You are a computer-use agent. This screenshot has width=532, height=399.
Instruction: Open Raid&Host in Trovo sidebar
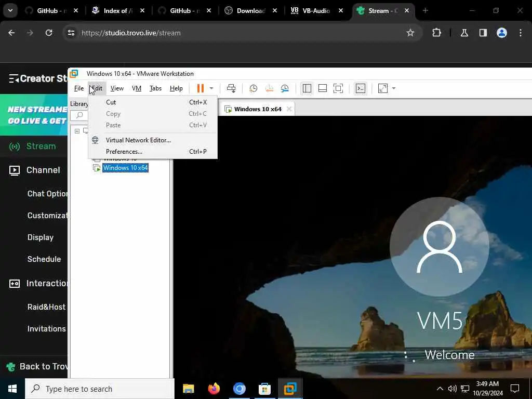46,307
